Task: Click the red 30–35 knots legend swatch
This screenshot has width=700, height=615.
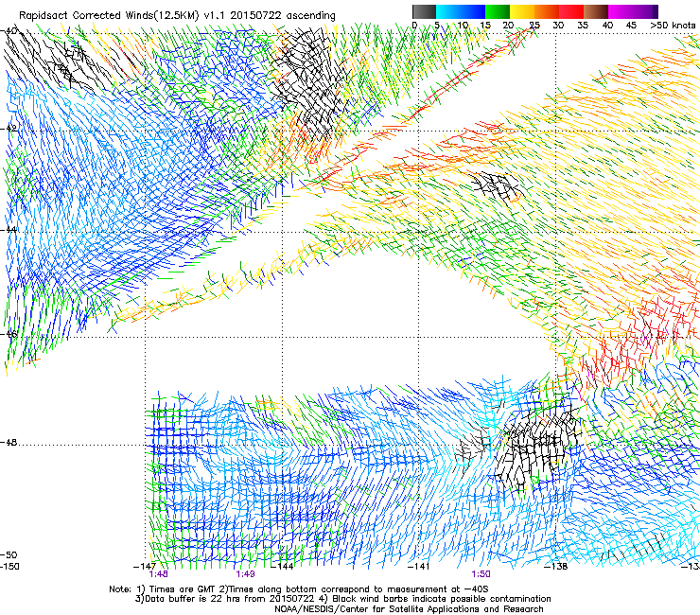Action: (x=571, y=11)
